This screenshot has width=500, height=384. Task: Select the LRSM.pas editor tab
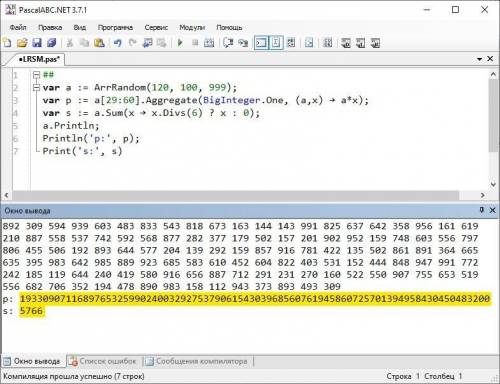pyautogui.click(x=38, y=59)
